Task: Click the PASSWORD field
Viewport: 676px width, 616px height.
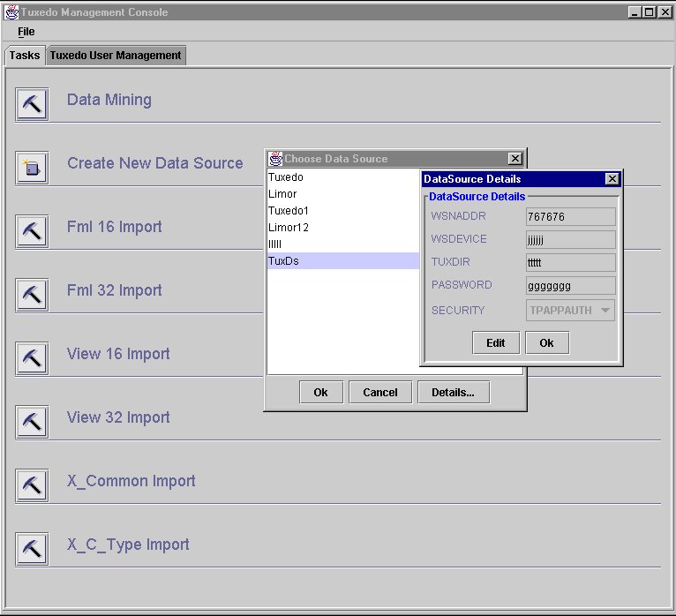Action: point(571,286)
